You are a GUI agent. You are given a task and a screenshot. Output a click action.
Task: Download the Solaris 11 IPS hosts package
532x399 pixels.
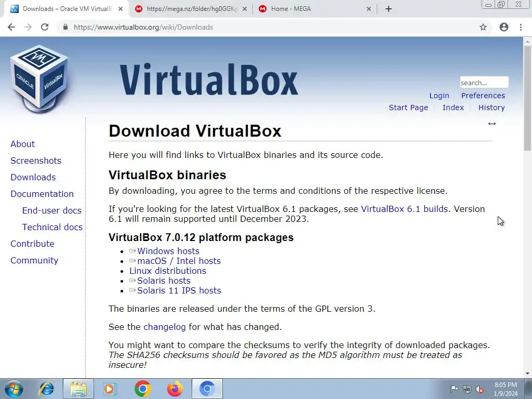coord(179,290)
